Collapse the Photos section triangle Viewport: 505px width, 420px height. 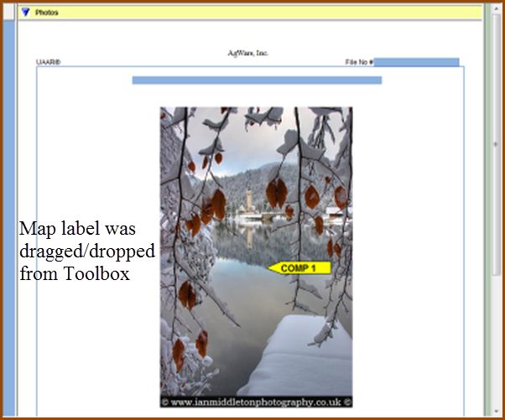(26, 13)
